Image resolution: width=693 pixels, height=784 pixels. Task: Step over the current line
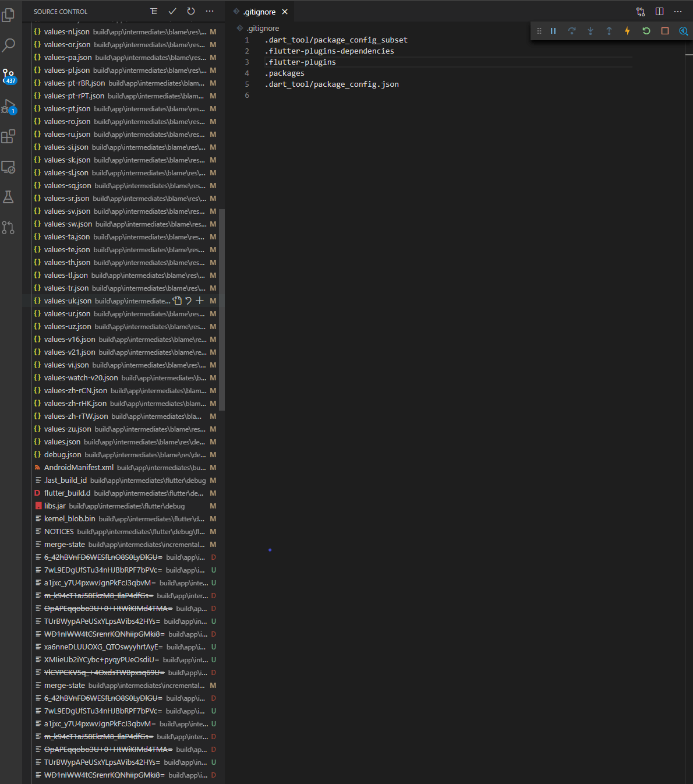[x=572, y=31]
